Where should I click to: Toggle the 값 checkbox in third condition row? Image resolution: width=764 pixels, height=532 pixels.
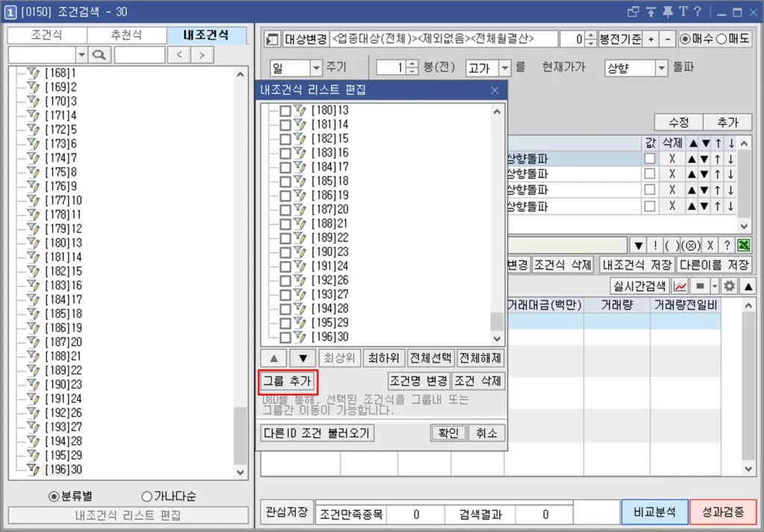pyautogui.click(x=650, y=190)
